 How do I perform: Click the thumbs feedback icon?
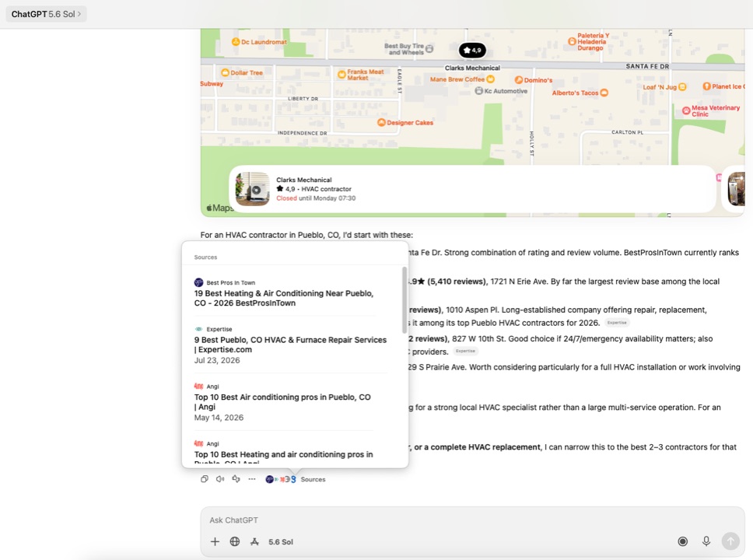tap(236, 479)
